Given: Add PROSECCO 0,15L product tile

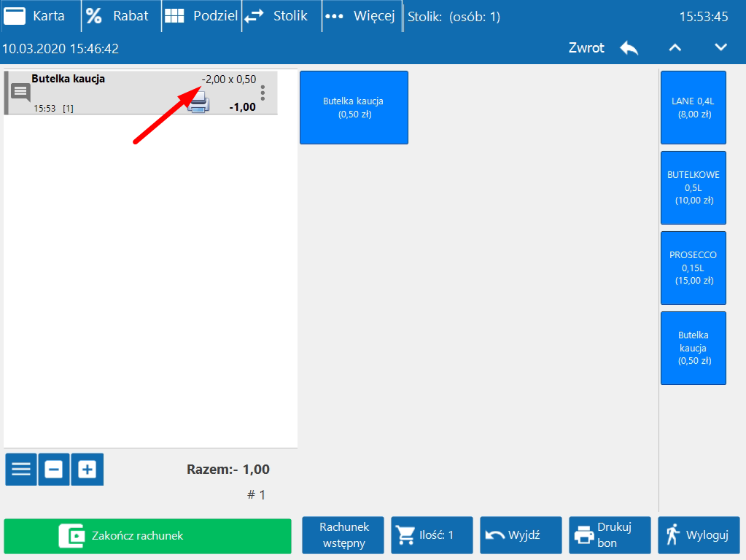Looking at the screenshot, I should [x=693, y=268].
